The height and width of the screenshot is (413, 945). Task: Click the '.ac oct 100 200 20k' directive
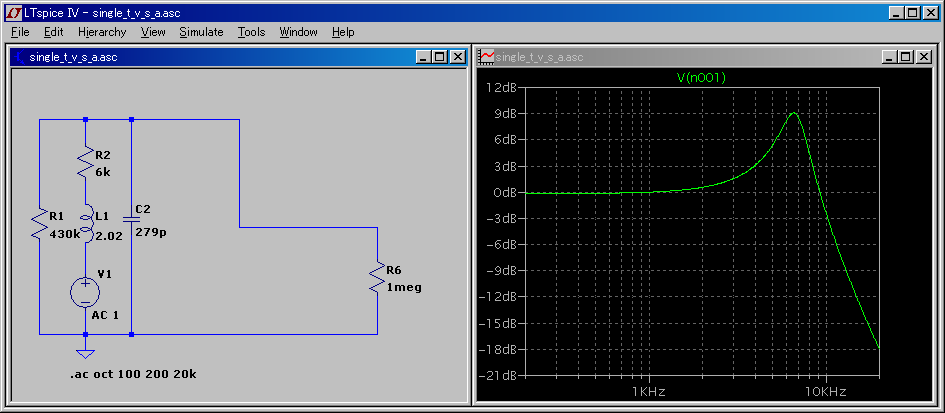tap(133, 374)
